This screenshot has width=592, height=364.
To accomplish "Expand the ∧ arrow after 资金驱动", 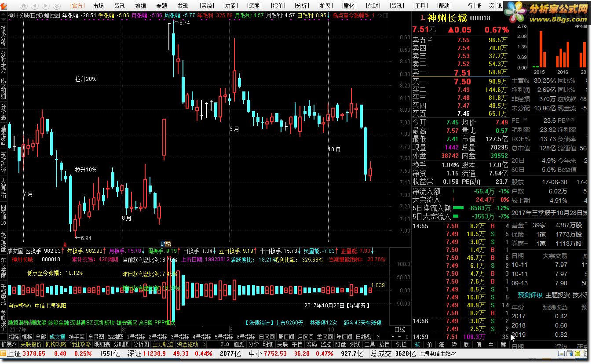I will pos(204,344).
